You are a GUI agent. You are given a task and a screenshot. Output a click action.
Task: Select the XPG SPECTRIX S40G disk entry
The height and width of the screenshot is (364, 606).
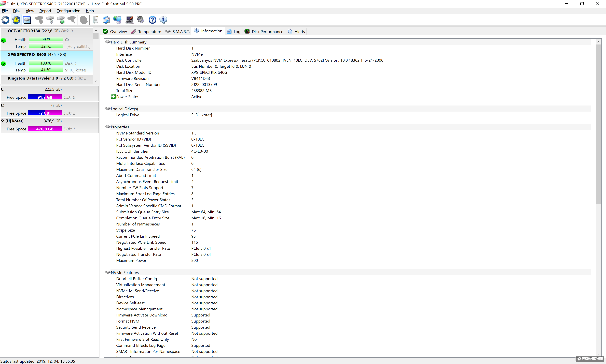tap(47, 62)
